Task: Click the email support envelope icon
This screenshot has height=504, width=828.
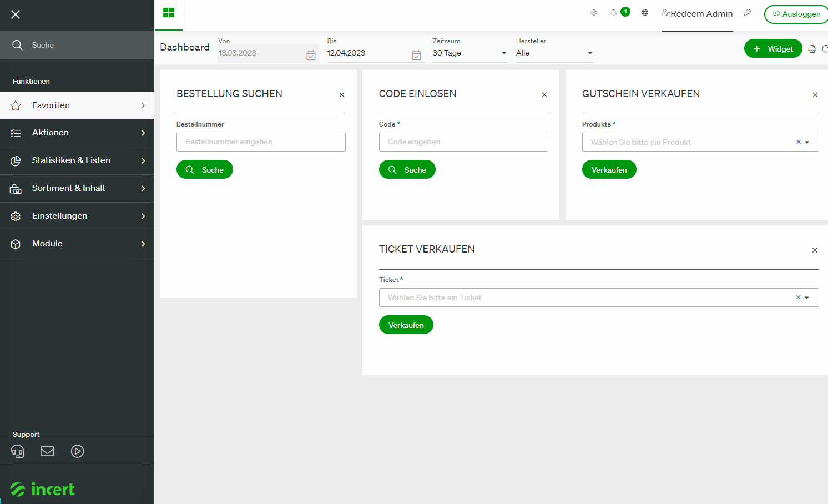Action: 48,451
